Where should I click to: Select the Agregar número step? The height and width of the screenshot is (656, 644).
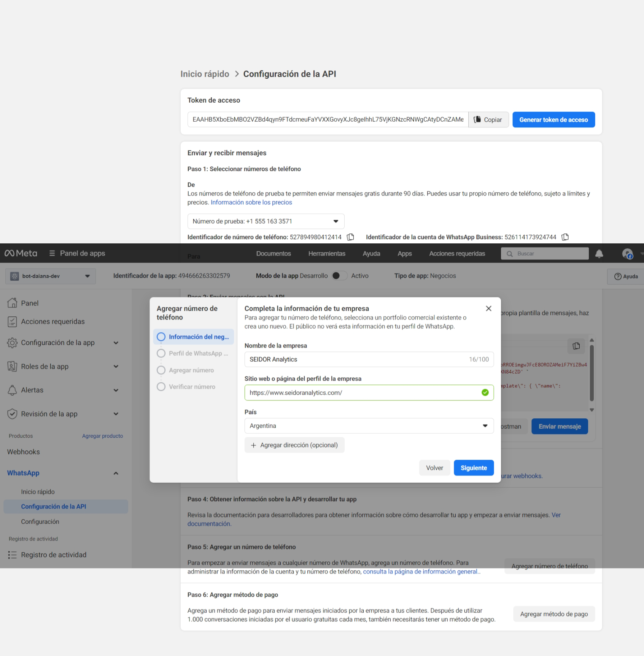coord(185,370)
